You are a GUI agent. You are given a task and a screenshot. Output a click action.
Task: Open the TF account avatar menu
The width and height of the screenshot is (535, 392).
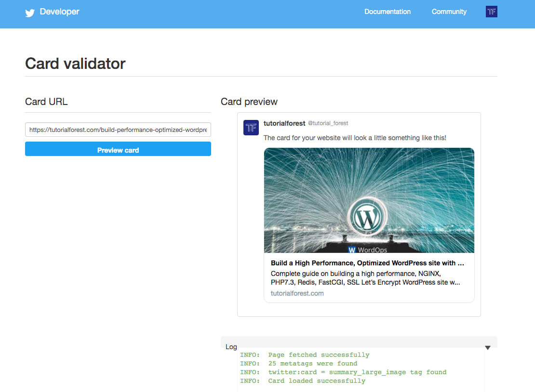tap(491, 12)
